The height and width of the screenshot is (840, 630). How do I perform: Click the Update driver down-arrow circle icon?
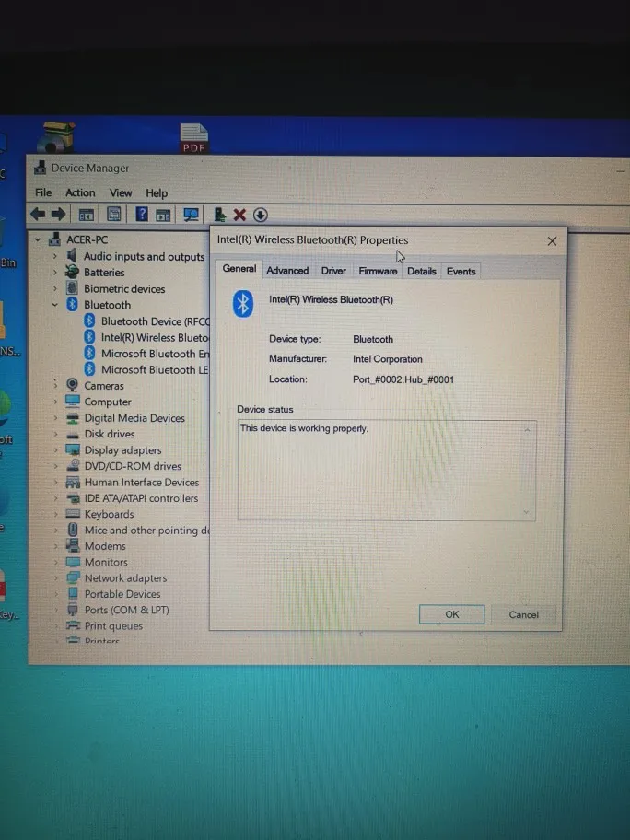(x=261, y=215)
